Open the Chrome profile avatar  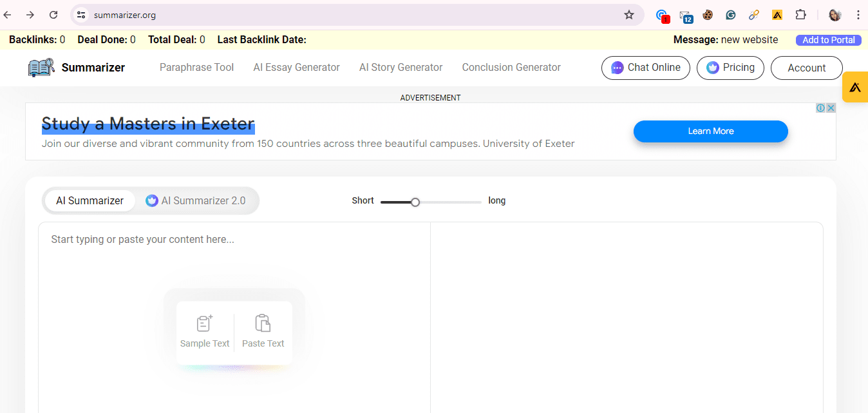(x=835, y=15)
